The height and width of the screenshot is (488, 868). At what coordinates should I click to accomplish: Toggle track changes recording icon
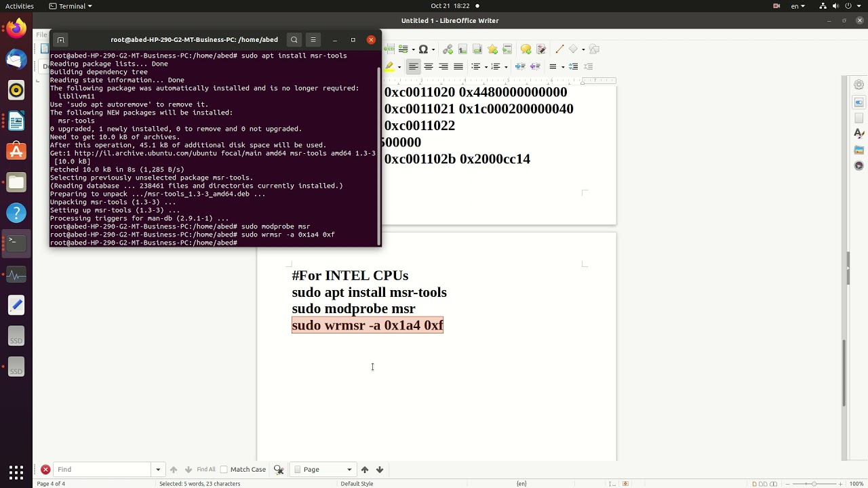pyautogui.click(x=541, y=49)
